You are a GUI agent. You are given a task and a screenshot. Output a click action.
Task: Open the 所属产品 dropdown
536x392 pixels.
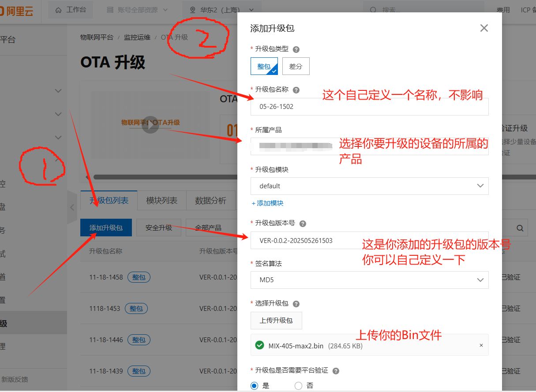[x=370, y=146]
